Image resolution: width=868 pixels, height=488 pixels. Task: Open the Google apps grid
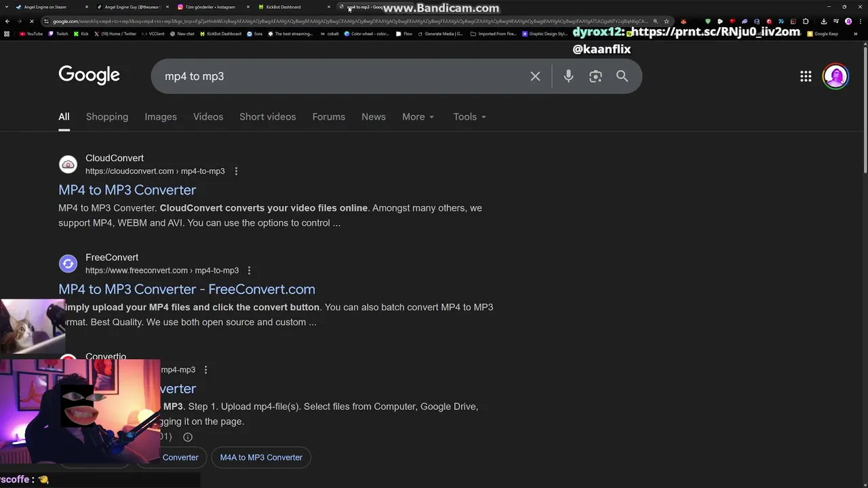point(806,77)
